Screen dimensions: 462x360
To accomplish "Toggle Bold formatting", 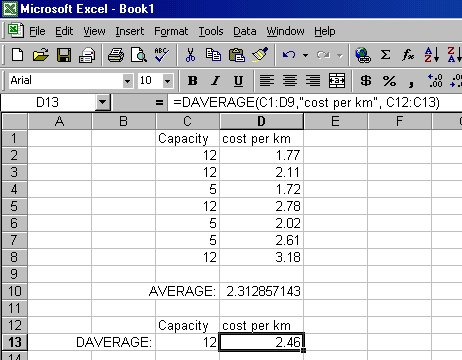I will [192, 80].
